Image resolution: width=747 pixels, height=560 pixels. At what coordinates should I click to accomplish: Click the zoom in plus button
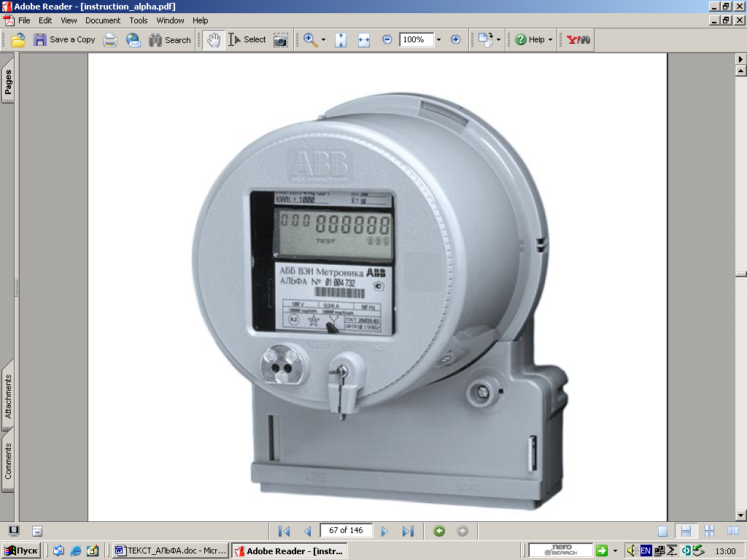[456, 39]
